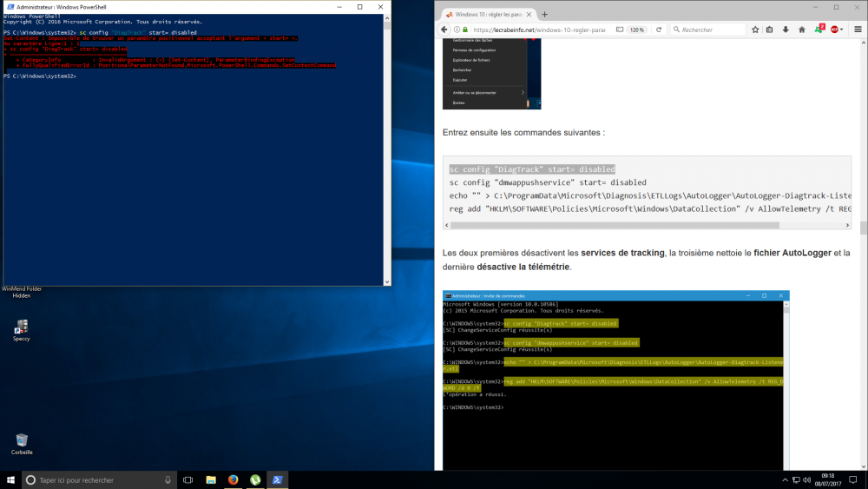
Task: Open the Firefox downloads arrow icon
Action: click(x=785, y=30)
